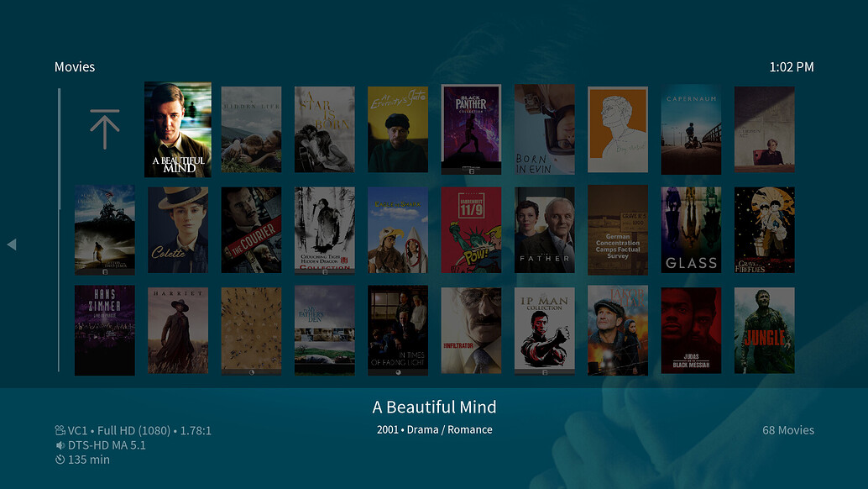Open the Capernaum movie poster
The image size is (868, 489).
(691, 129)
